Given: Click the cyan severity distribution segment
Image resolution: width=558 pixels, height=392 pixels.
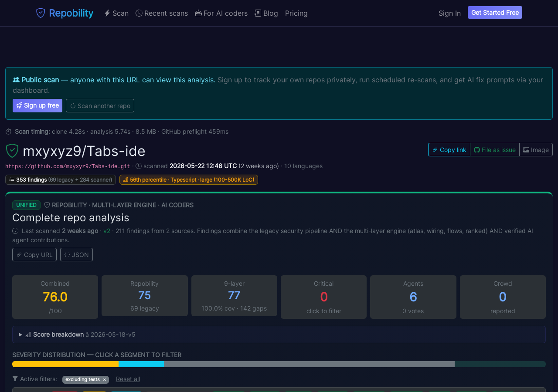Looking at the screenshot, I should [x=141, y=364].
